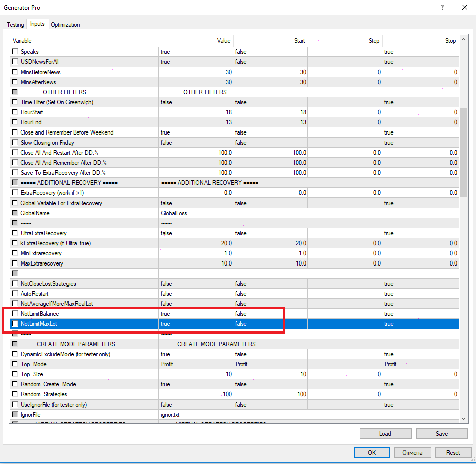Toggle the MinsAfterNews checkbox
This screenshot has width=476, height=464.
[x=15, y=82]
